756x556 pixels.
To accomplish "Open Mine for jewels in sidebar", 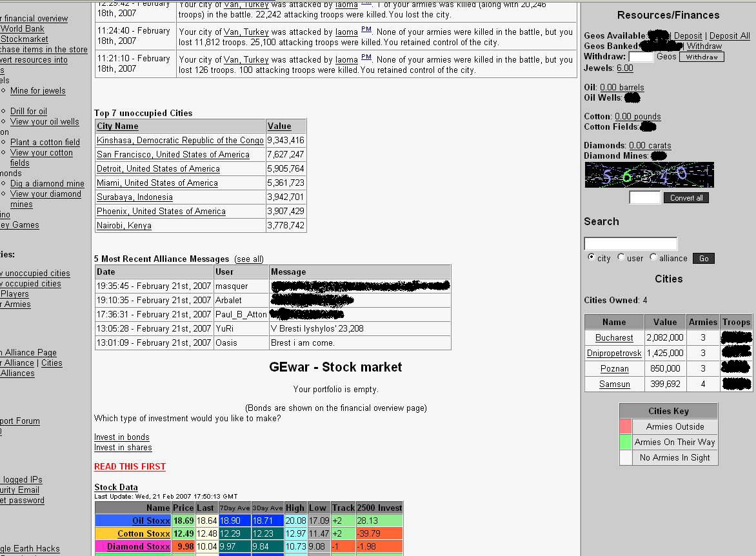I will 38,91.
